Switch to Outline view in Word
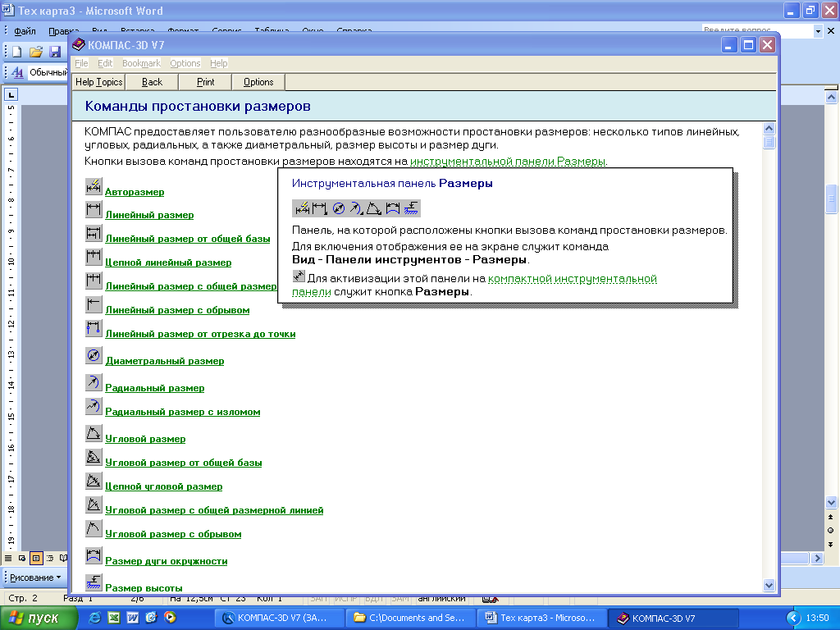840x630 pixels. point(50,558)
